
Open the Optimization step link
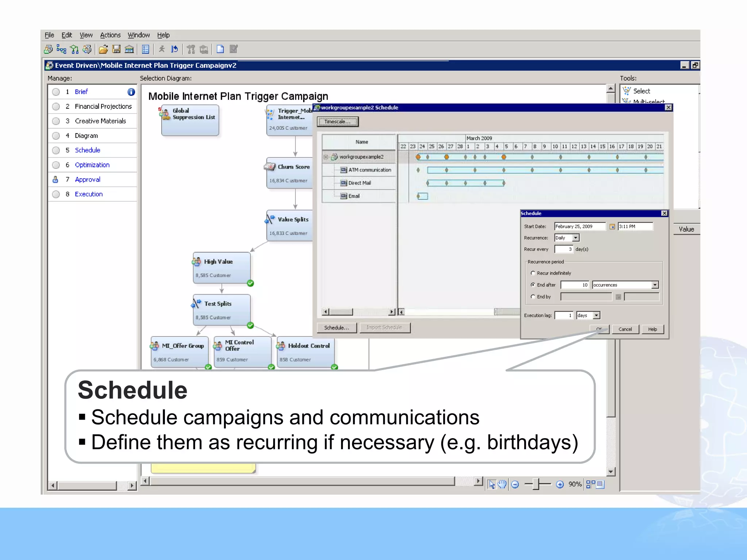point(92,165)
